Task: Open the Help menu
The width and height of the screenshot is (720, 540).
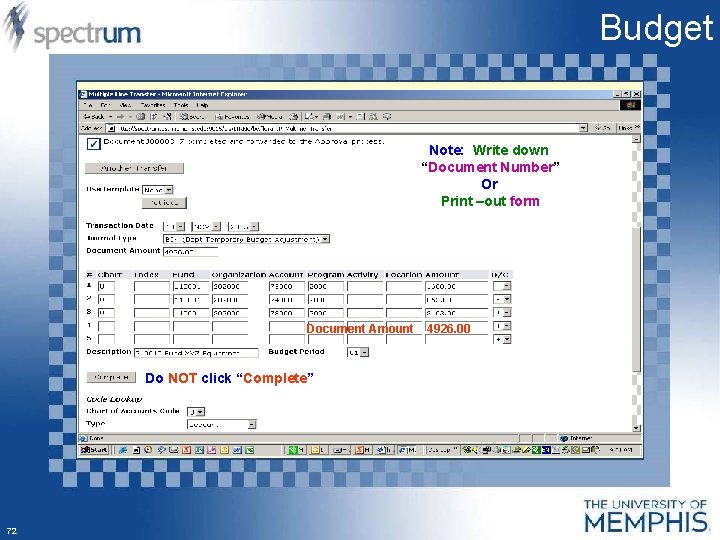Action: click(x=202, y=105)
